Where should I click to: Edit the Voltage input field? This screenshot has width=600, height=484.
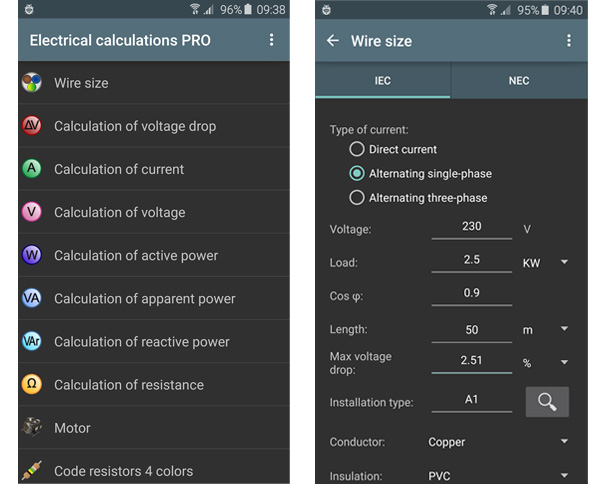pyautogui.click(x=471, y=228)
